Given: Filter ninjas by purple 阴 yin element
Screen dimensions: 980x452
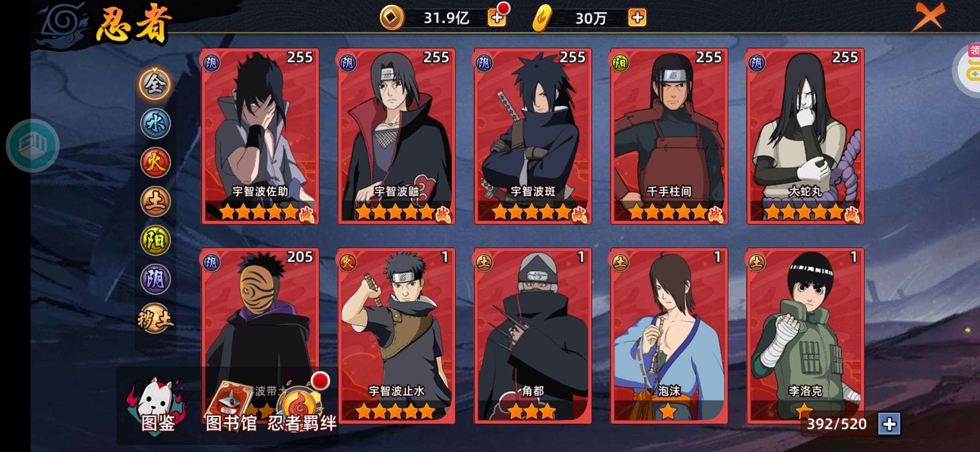Looking at the screenshot, I should pyautogui.click(x=155, y=279).
